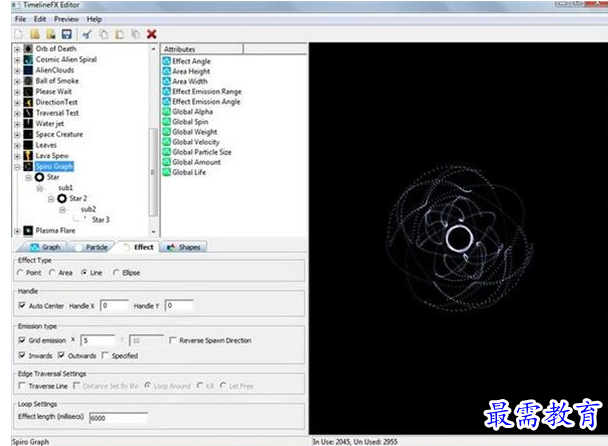The width and height of the screenshot is (608, 446).
Task: Click the Handle X input field
Action: [114, 306]
